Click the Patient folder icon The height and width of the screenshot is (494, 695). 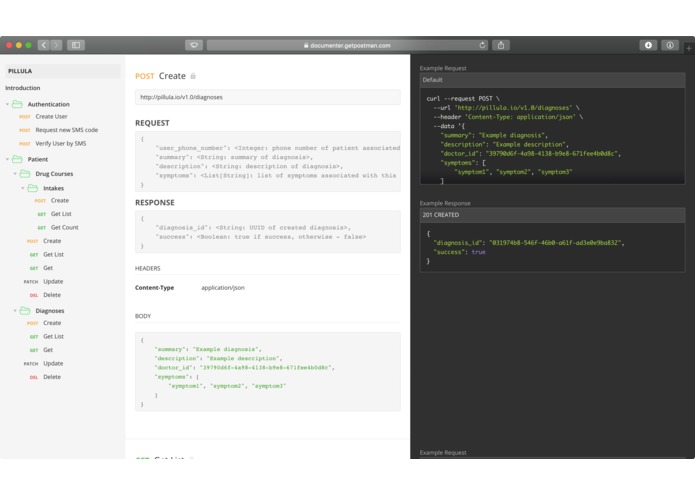coord(17,159)
